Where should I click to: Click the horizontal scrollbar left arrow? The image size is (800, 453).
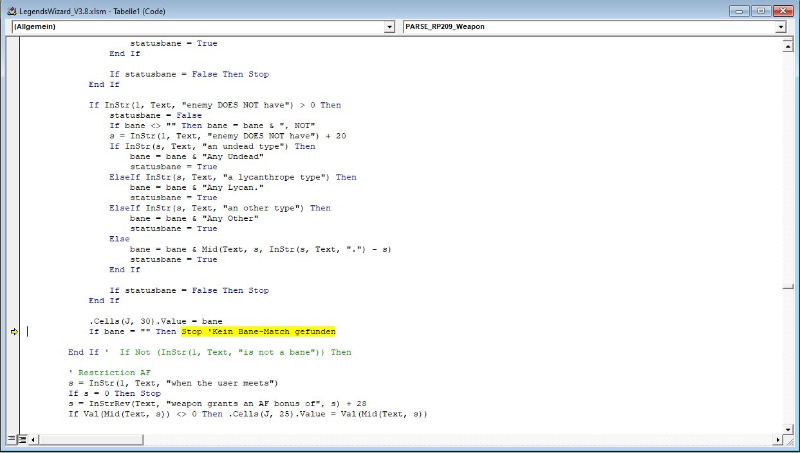click(x=34, y=439)
